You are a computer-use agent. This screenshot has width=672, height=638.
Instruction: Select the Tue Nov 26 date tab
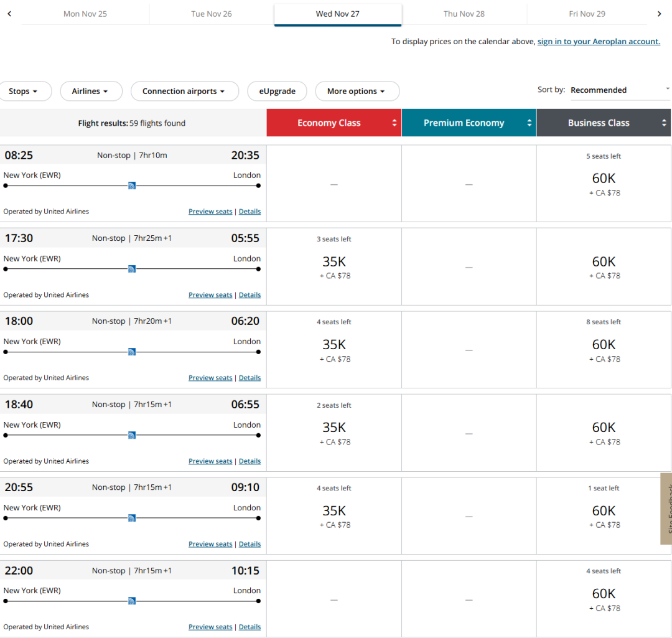click(212, 14)
